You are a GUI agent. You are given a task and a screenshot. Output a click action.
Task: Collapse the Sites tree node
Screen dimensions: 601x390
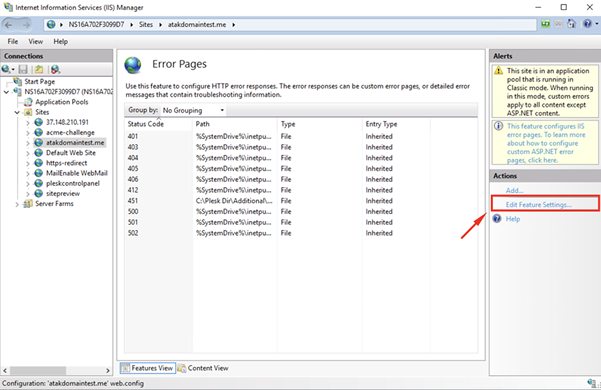click(x=17, y=112)
